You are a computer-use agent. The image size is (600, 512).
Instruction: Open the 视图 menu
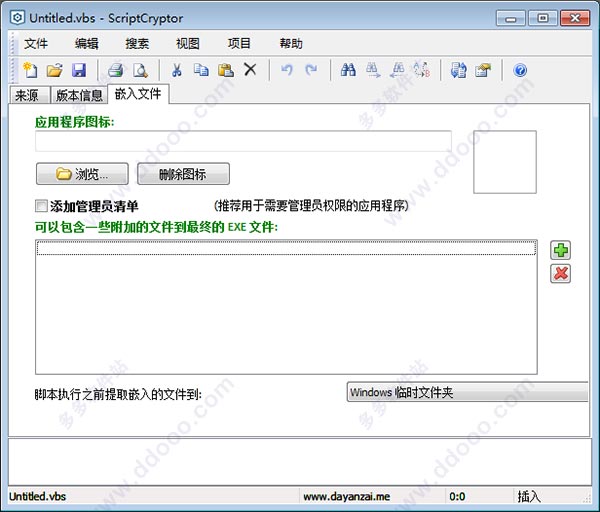(x=188, y=44)
